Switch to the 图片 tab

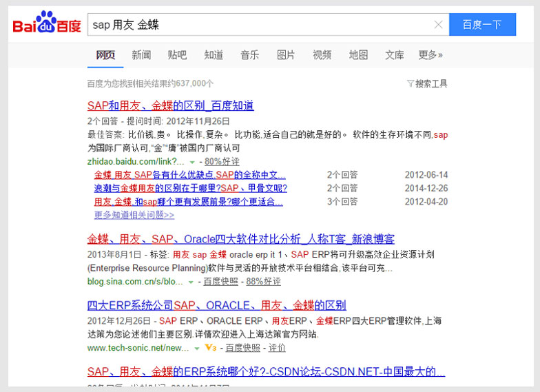click(x=286, y=55)
